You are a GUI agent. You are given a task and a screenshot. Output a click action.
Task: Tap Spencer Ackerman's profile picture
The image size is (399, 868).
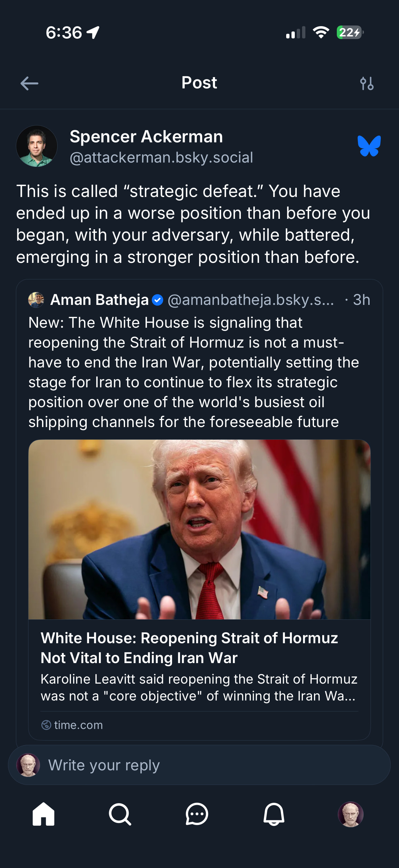pos(37,146)
